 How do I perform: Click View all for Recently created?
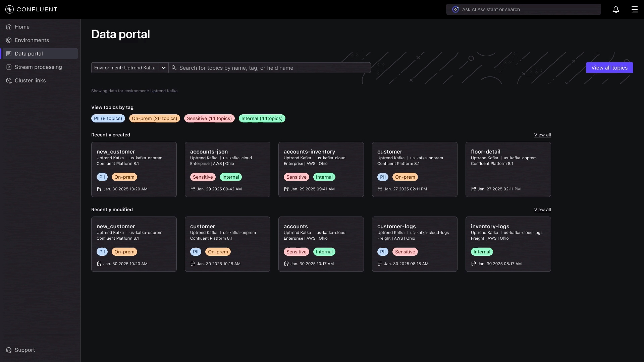pos(542,135)
